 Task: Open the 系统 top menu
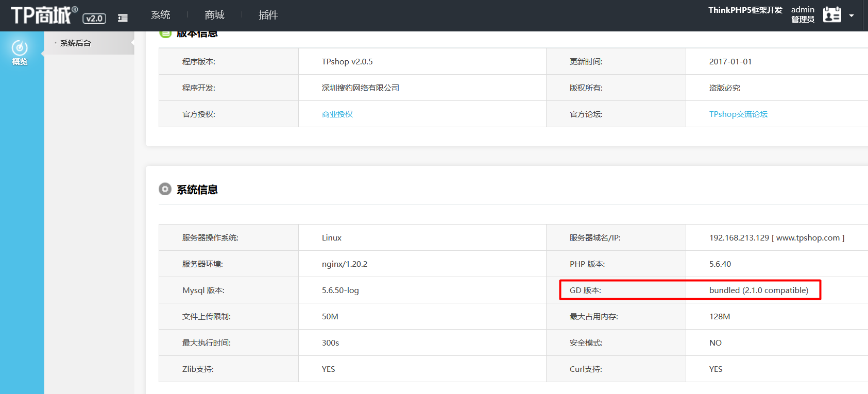(x=160, y=15)
